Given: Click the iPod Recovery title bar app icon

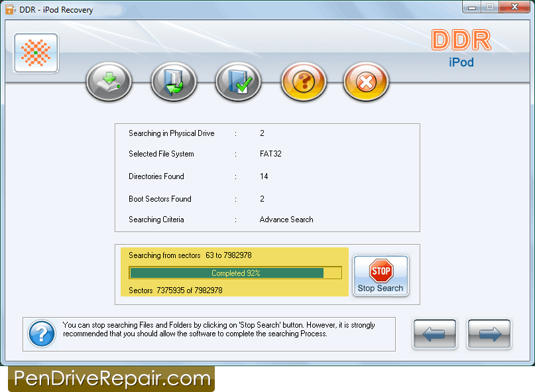Looking at the screenshot, I should click(10, 9).
